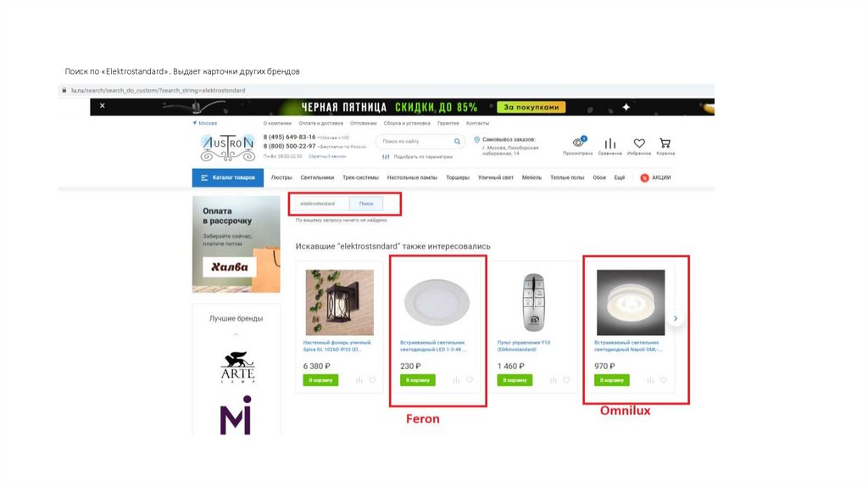Open the Люстры category
Screen dimensions: 868x487
tap(281, 178)
